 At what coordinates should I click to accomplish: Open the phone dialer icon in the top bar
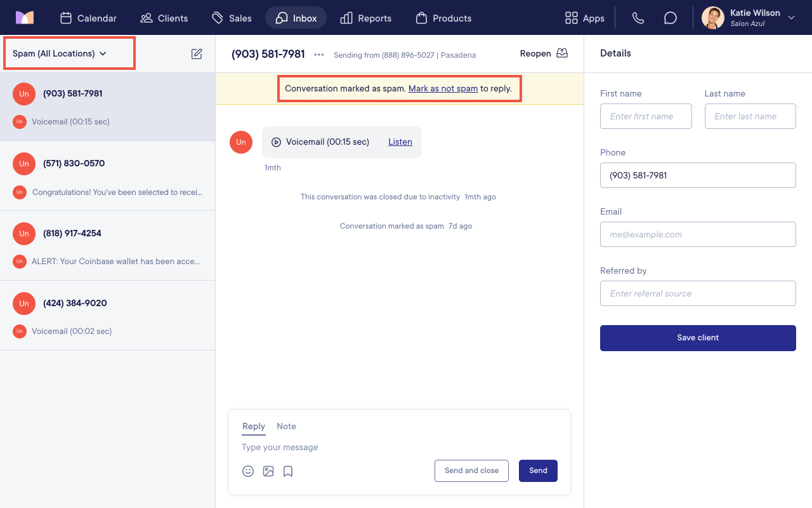coord(638,18)
